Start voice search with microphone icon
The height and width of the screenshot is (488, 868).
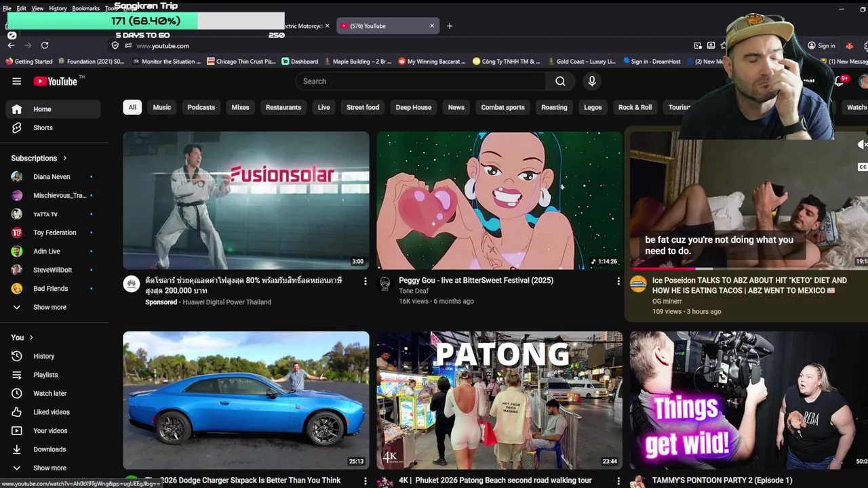click(592, 81)
